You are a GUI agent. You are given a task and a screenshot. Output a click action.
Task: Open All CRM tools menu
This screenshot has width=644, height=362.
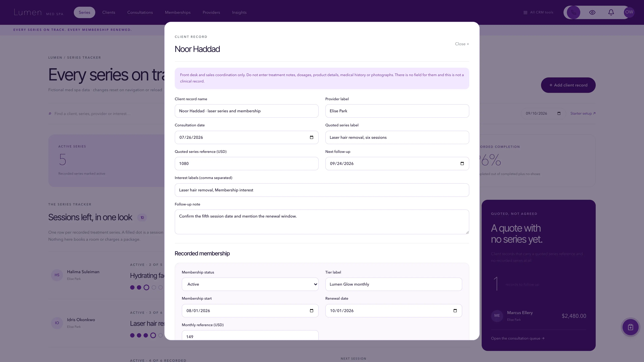click(x=538, y=12)
